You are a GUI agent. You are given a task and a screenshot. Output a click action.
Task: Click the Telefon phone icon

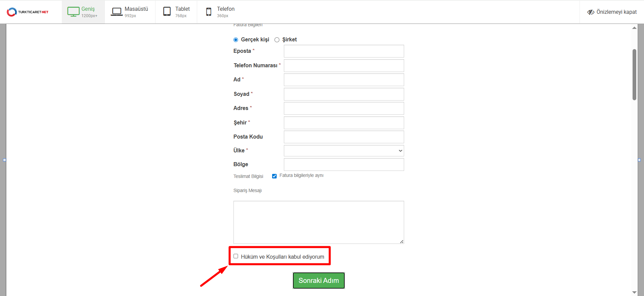tap(209, 12)
